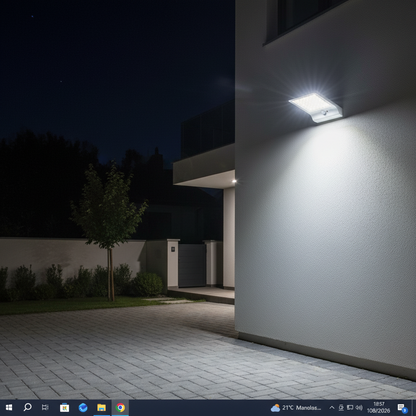Image resolution: width=416 pixels, height=416 pixels.
Task: Open taskbar Search
Action: point(27,407)
